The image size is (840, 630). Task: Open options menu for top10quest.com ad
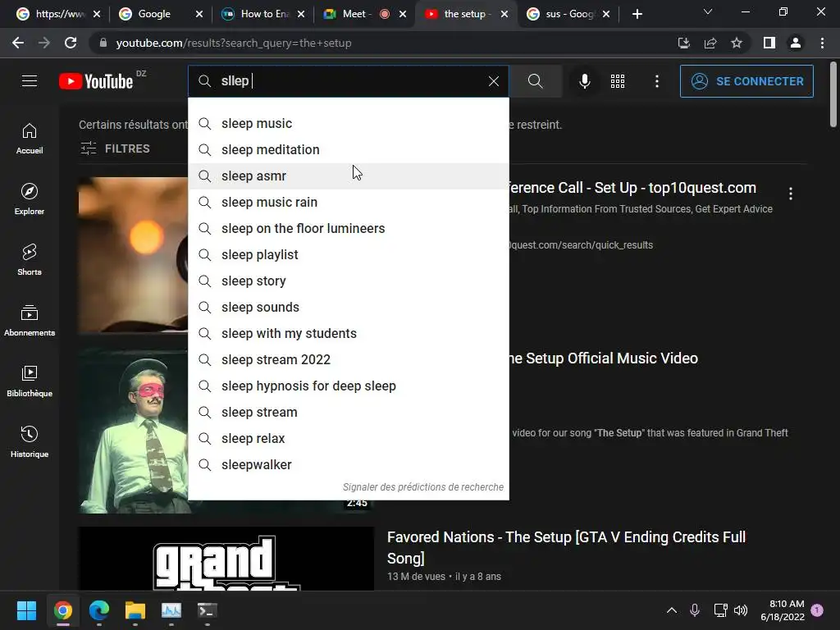(791, 194)
